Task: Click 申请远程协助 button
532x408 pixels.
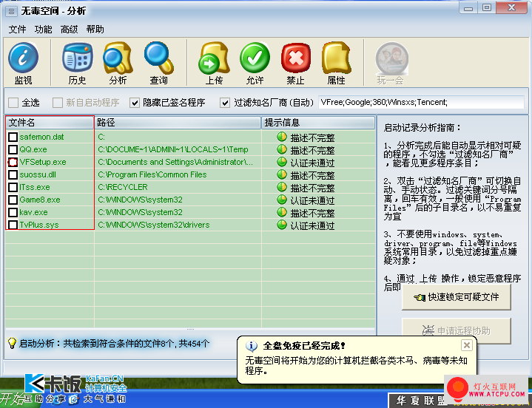Action: pos(456,330)
